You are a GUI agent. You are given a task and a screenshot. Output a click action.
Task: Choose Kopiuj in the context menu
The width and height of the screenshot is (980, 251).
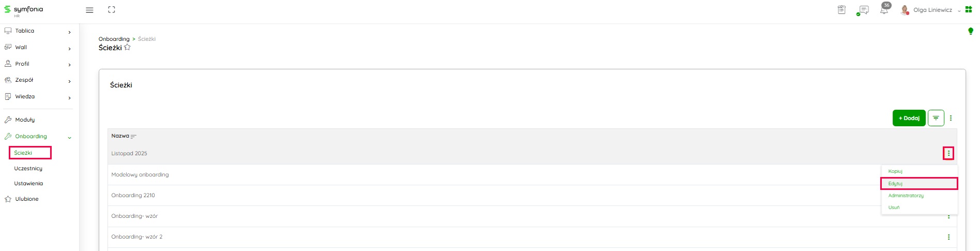(x=895, y=171)
